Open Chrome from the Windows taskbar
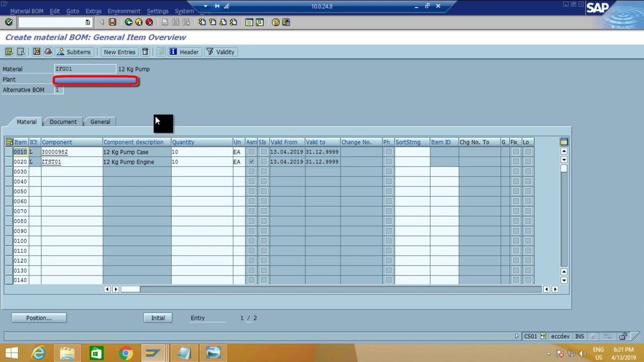Screen dimensions: 644x362 click(x=125, y=353)
